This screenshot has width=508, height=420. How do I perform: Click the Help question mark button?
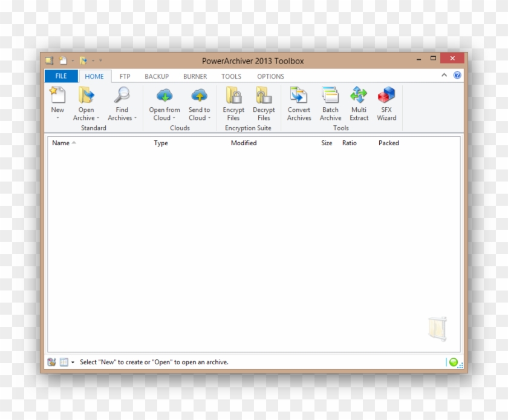pyautogui.click(x=458, y=75)
